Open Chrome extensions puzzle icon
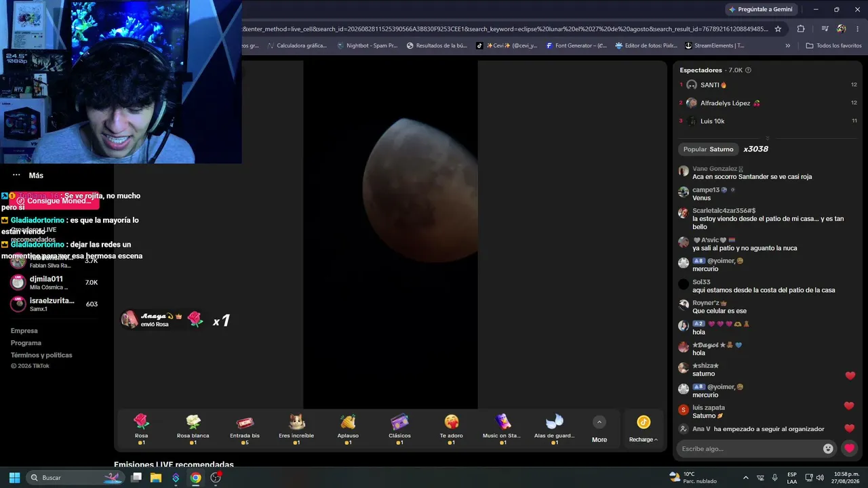This screenshot has height=488, width=868. point(801,28)
